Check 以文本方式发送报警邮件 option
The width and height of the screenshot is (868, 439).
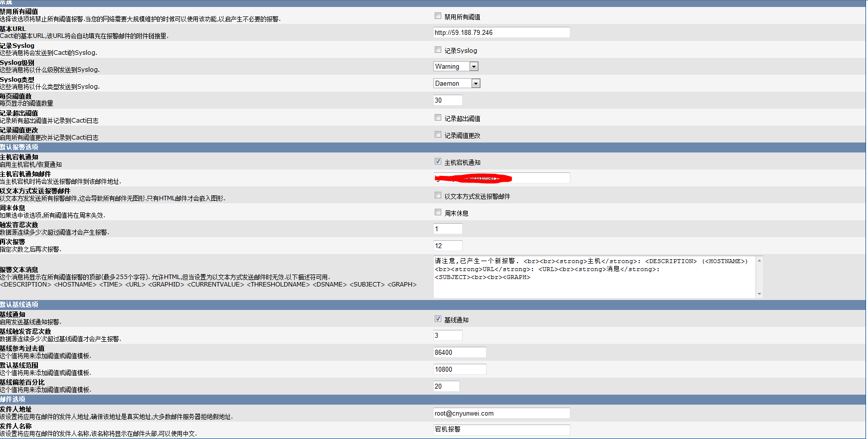pyautogui.click(x=438, y=195)
